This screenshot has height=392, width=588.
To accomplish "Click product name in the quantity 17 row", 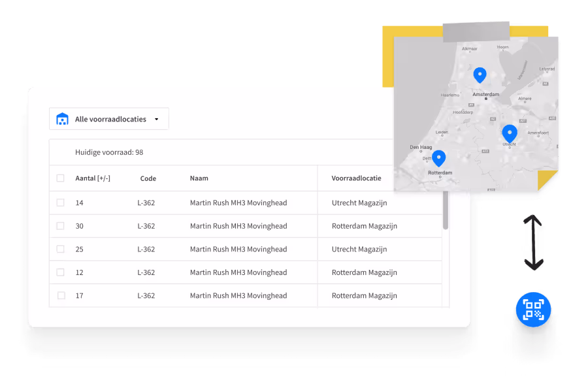I will tap(238, 296).
